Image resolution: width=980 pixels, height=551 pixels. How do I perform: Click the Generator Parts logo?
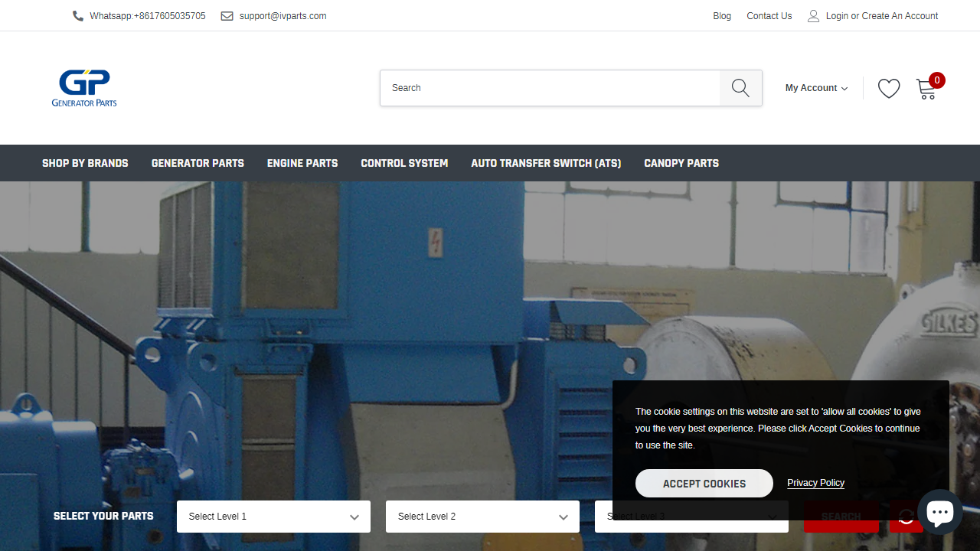click(x=84, y=88)
